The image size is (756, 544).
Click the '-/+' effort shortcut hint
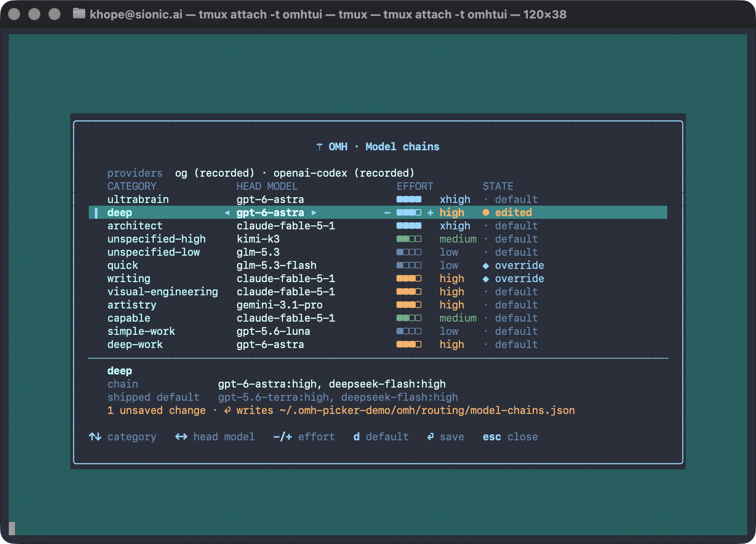(x=283, y=437)
